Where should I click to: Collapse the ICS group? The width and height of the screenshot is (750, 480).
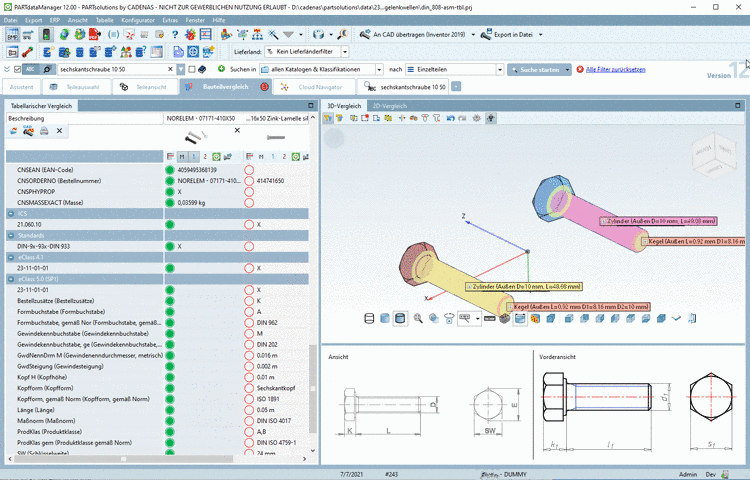pos(11,214)
